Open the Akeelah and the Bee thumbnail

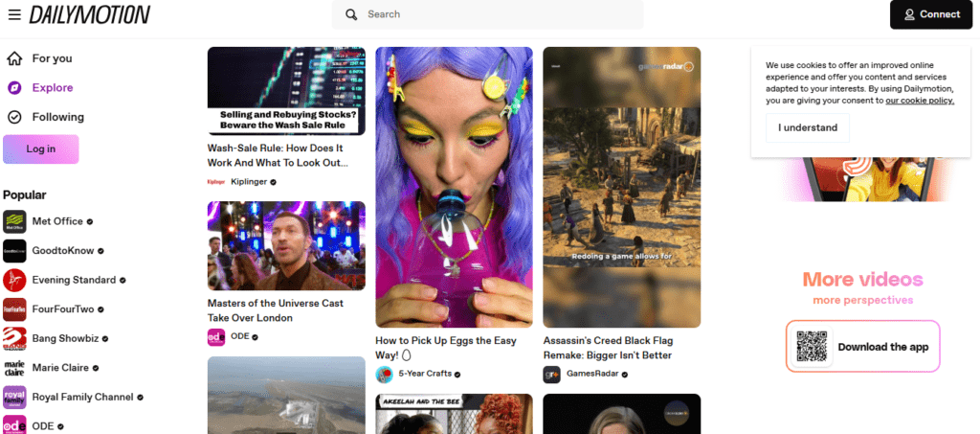pos(455,413)
